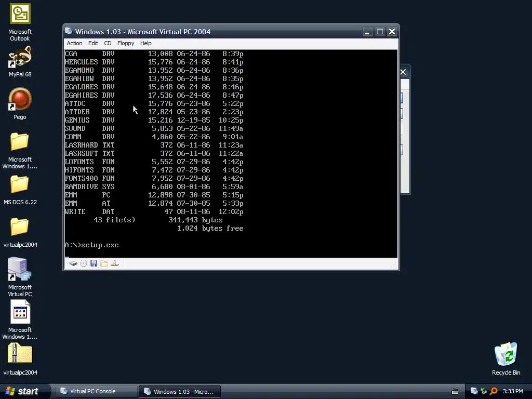Viewport: 532px width, 399px height.
Task: Click the shared folder icon in status bar
Action: tap(104, 263)
